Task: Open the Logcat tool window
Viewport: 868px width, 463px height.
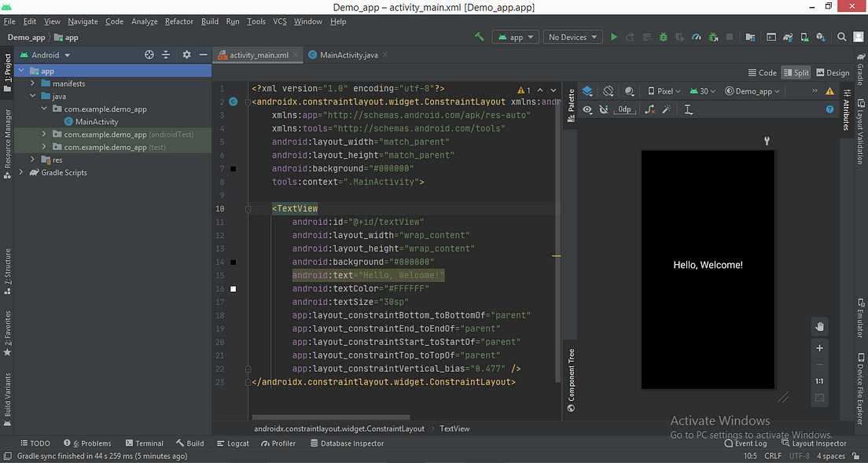Action: (x=233, y=443)
